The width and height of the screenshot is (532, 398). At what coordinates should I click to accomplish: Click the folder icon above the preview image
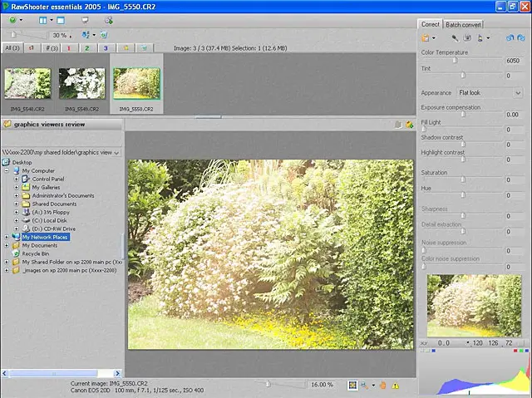point(398,125)
